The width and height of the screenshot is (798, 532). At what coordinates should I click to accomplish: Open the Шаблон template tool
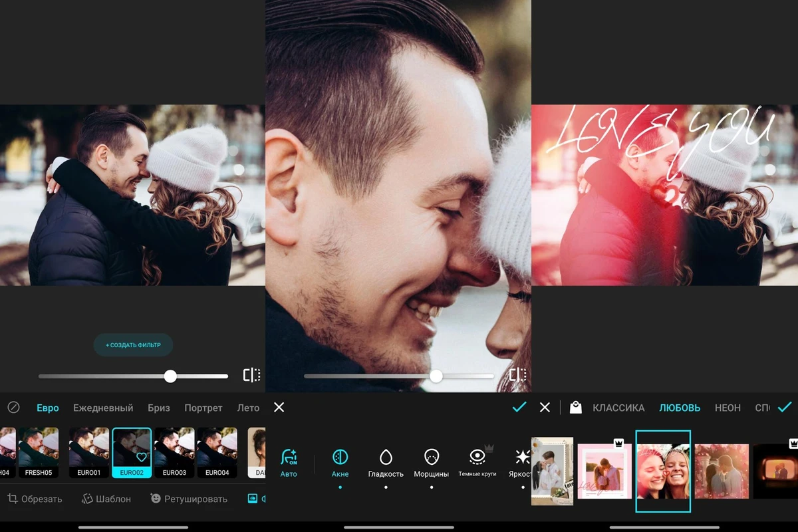click(x=106, y=499)
